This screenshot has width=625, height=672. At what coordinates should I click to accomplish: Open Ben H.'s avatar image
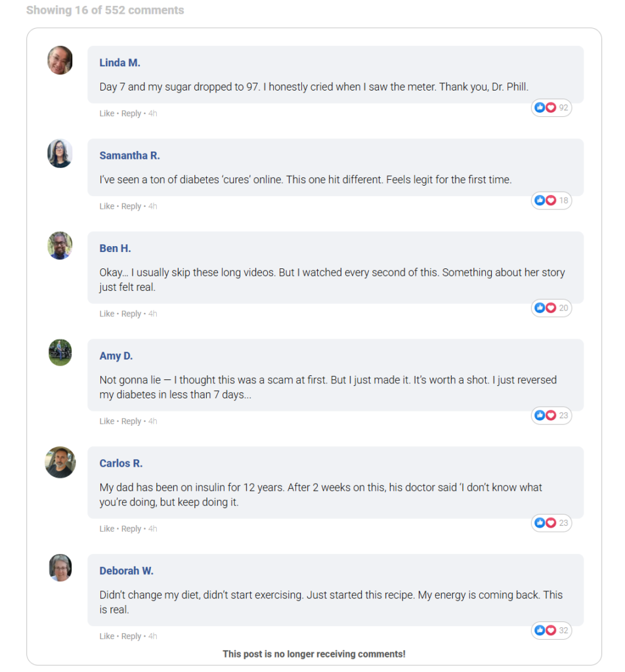60,246
